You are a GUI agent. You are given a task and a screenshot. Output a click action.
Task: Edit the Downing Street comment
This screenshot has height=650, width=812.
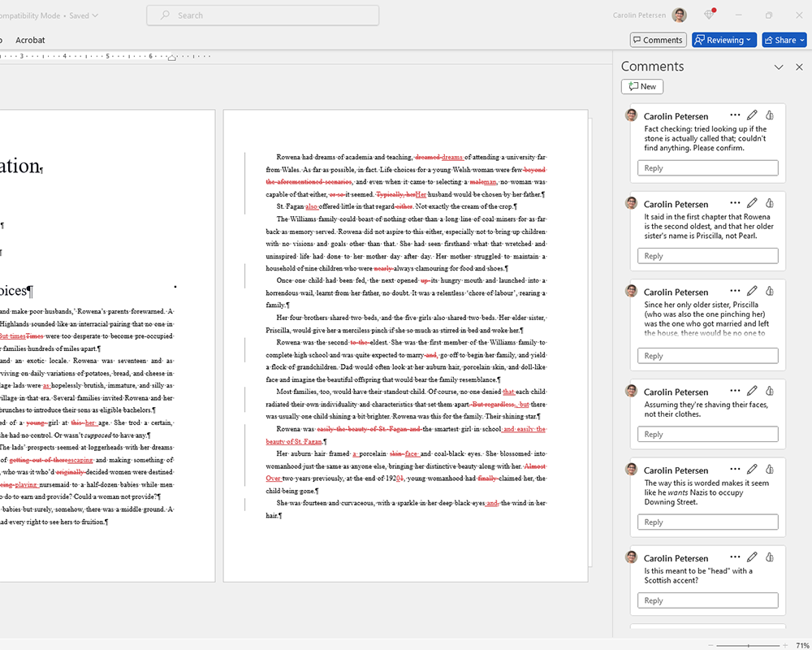click(x=752, y=470)
